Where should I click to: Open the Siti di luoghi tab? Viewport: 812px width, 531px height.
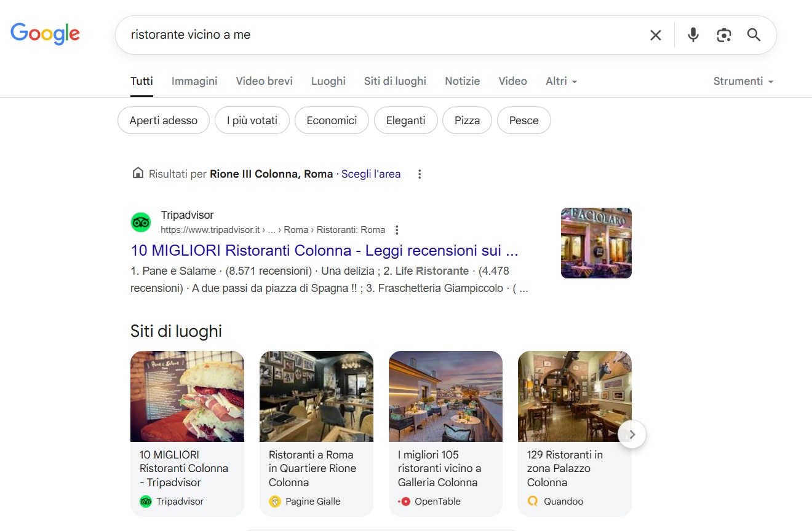click(x=395, y=81)
